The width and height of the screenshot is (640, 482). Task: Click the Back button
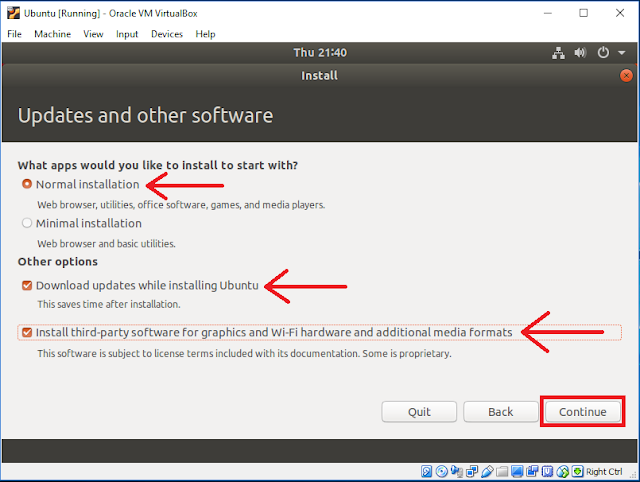coord(501,412)
